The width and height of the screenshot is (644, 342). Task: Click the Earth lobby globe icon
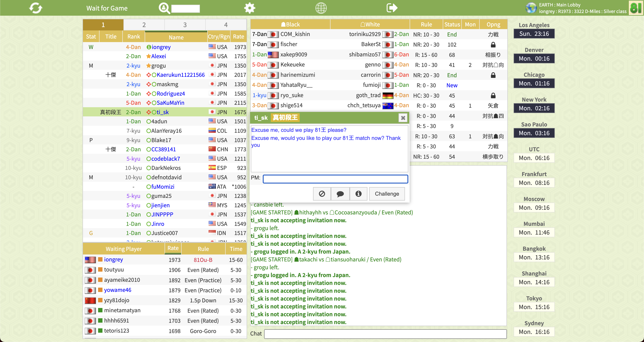click(531, 8)
